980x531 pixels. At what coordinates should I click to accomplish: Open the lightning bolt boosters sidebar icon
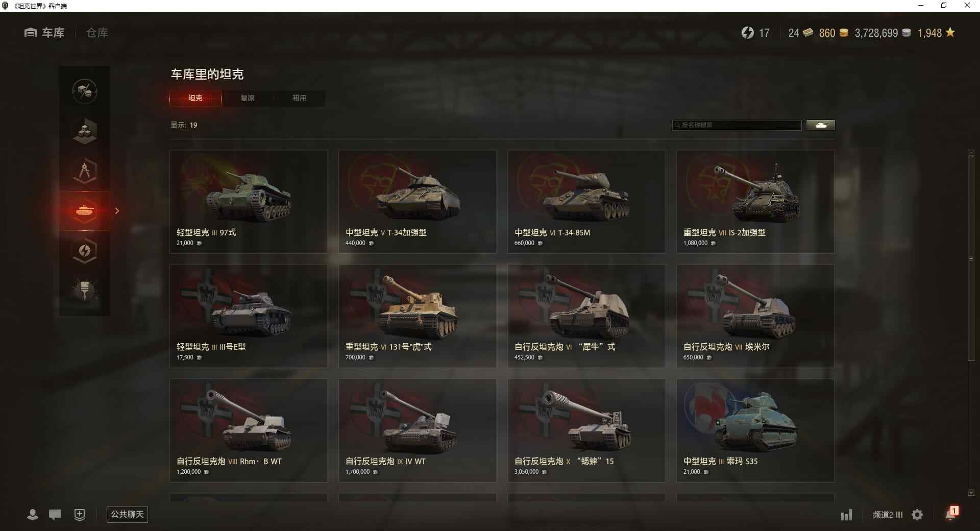point(85,251)
